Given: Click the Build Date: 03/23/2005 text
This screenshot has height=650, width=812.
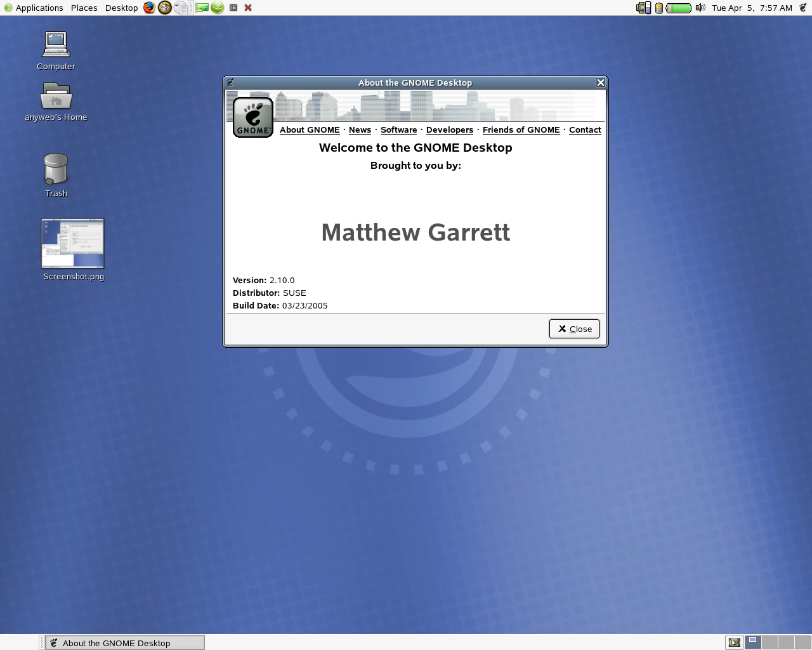Looking at the screenshot, I should coord(280,305).
